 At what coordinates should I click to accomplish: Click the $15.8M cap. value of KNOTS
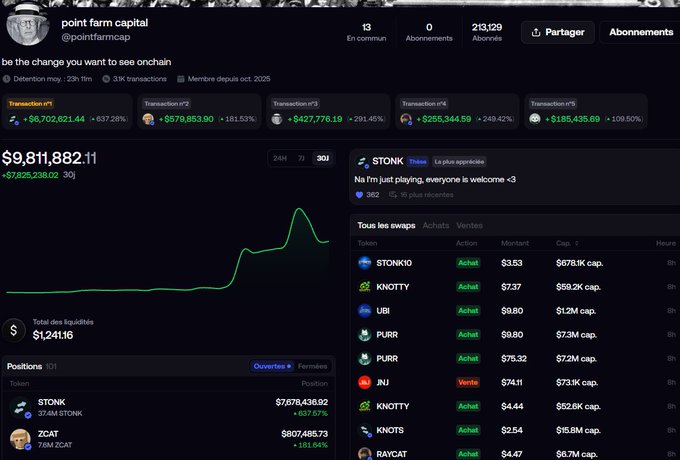pos(578,430)
